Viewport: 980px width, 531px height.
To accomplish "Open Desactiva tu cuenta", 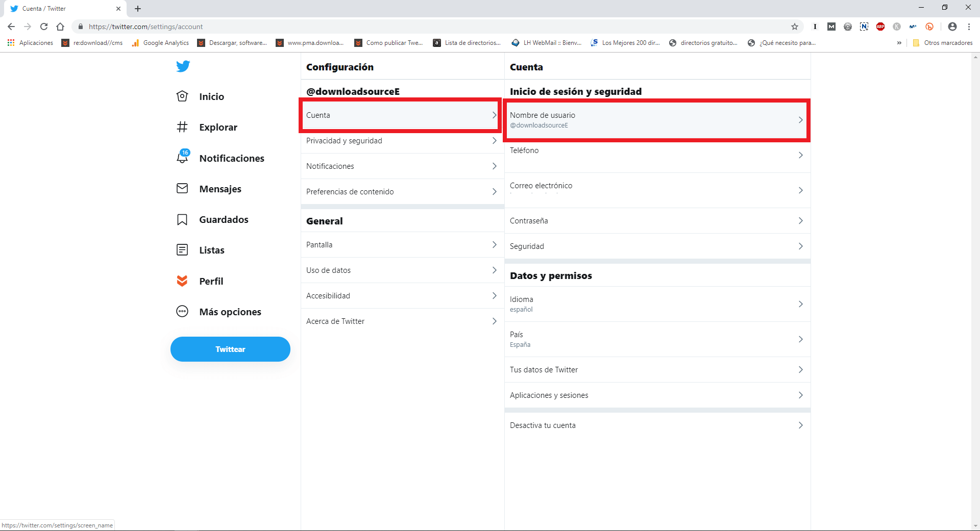I will point(657,425).
